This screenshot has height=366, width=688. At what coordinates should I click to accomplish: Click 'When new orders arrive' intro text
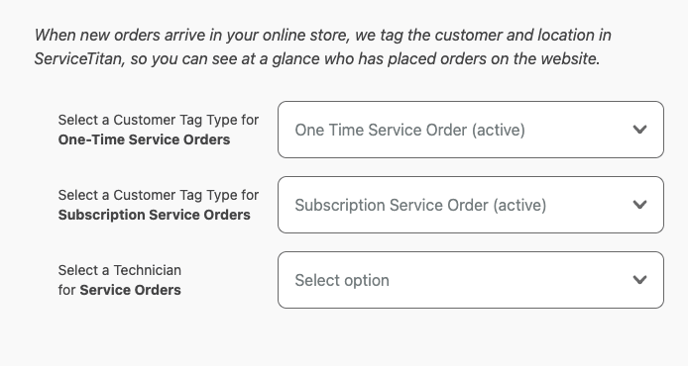(119, 35)
